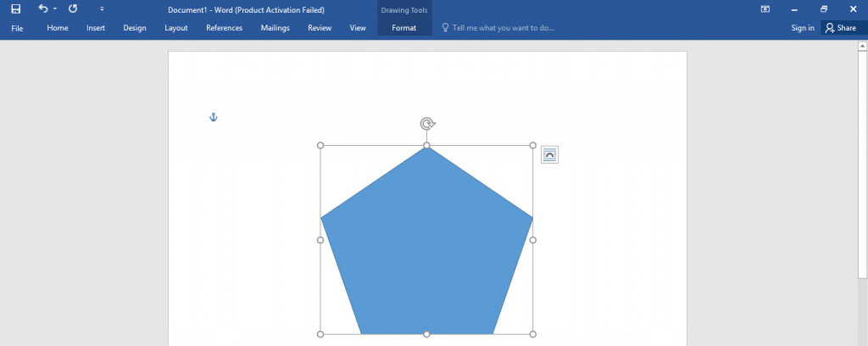Switch to the Home tab
The image size is (868, 346).
pyautogui.click(x=58, y=28)
